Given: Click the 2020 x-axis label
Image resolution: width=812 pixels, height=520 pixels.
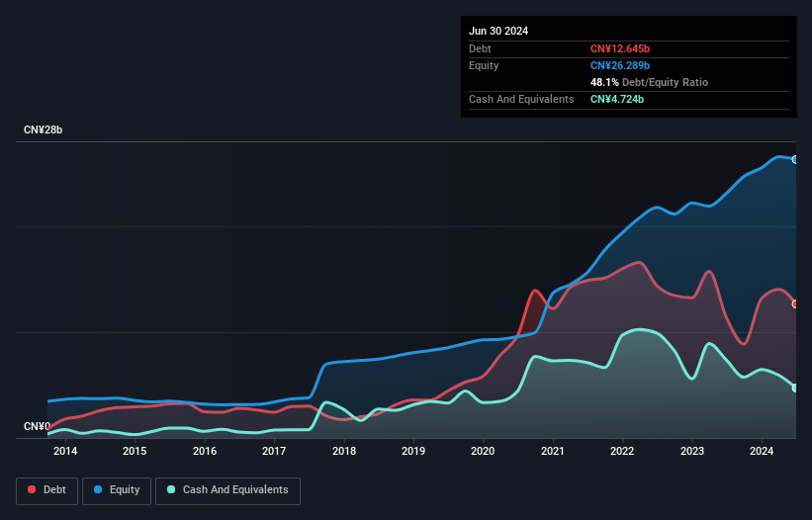Looking at the screenshot, I should tap(483, 451).
